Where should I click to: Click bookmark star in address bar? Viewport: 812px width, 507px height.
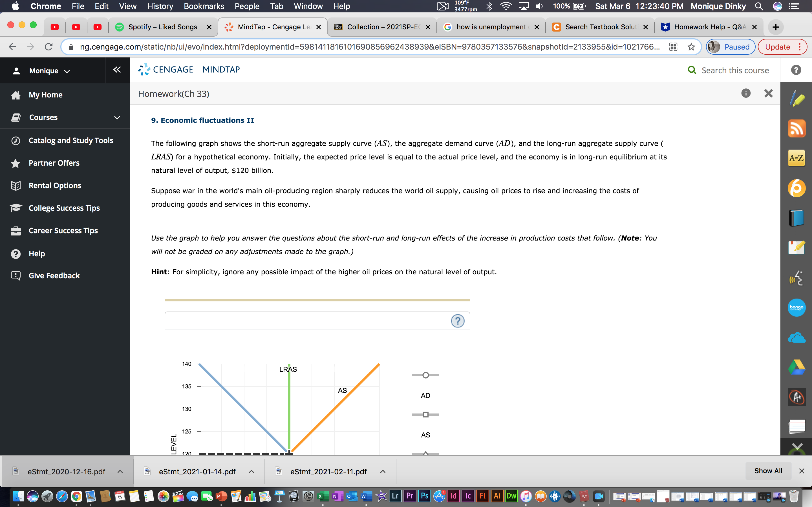click(x=691, y=47)
